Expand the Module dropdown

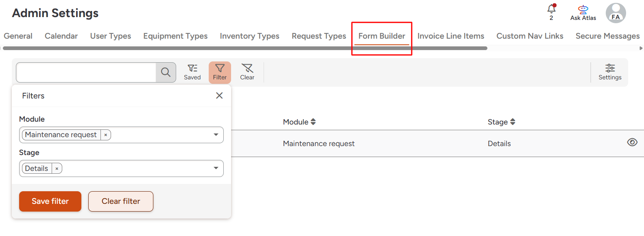[216, 135]
